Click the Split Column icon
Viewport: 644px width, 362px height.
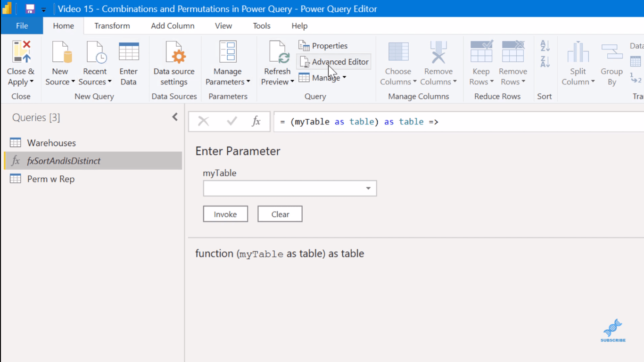click(578, 52)
